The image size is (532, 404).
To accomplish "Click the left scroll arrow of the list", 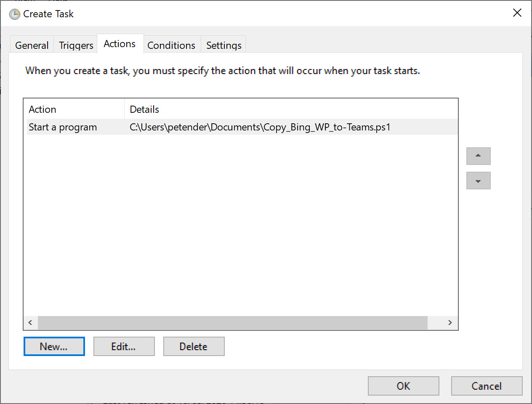I will coord(30,323).
